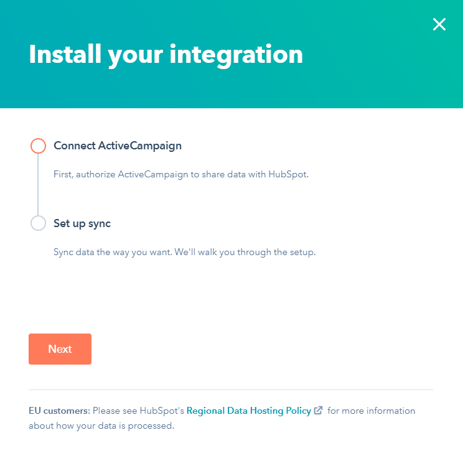Click the Connect ActiveCampaign step title

[118, 146]
